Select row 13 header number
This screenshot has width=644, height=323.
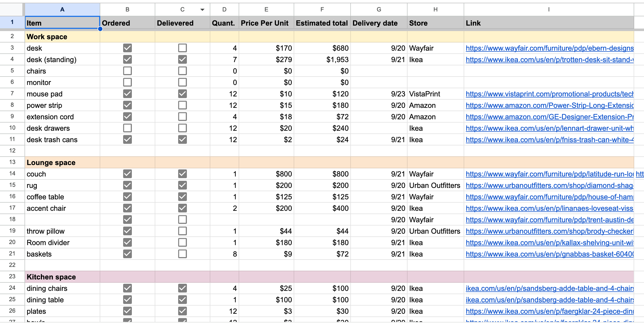pyautogui.click(x=12, y=162)
